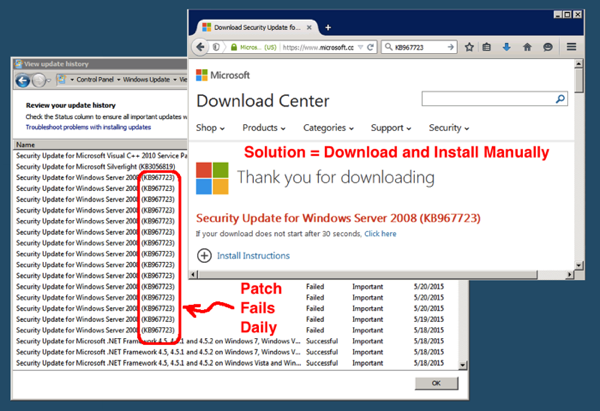600x411 pixels.
Task: Click the browser vertical scrollbar up arrow
Action: tap(579, 64)
